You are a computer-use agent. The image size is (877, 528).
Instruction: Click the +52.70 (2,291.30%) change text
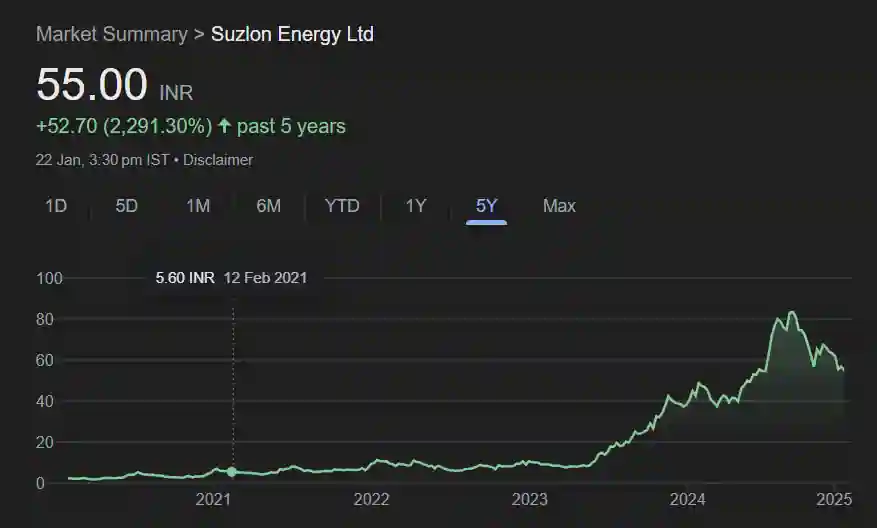124,126
